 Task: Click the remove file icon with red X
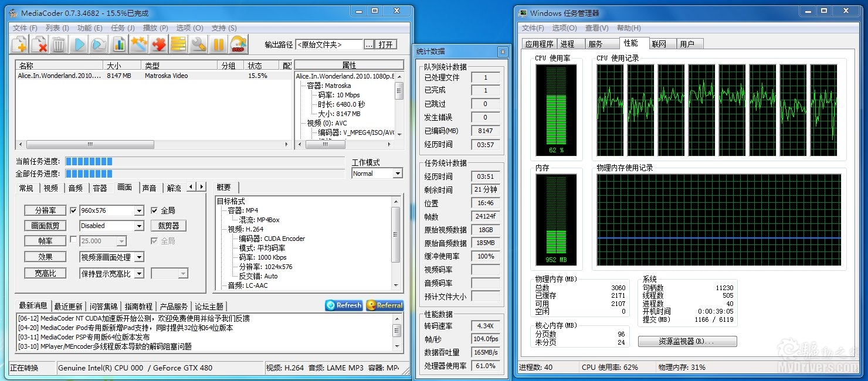click(39, 44)
